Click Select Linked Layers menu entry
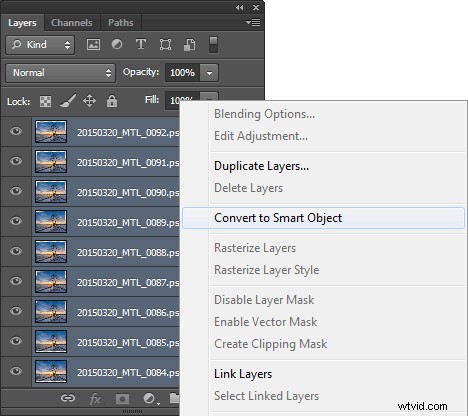 (267, 396)
